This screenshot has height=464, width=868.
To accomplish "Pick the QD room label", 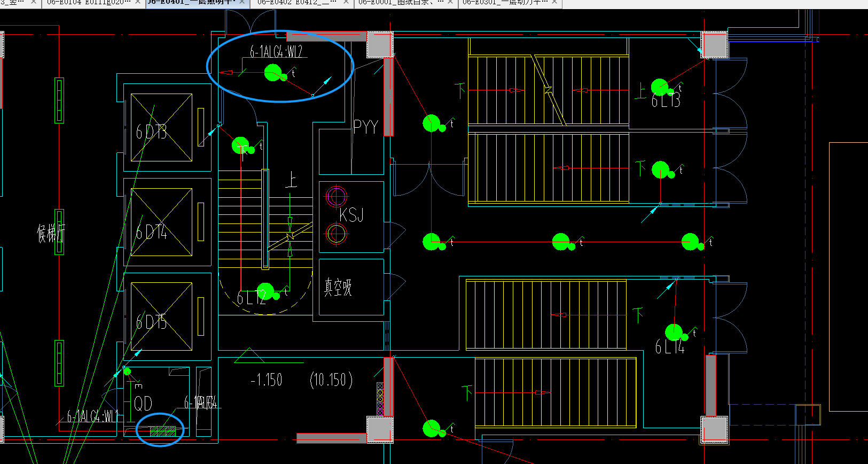I will [x=143, y=404].
